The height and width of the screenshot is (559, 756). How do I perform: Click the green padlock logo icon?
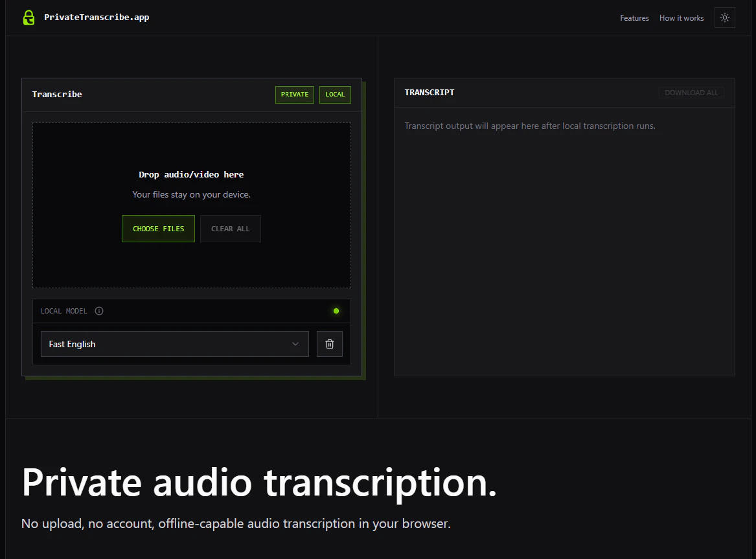[29, 18]
